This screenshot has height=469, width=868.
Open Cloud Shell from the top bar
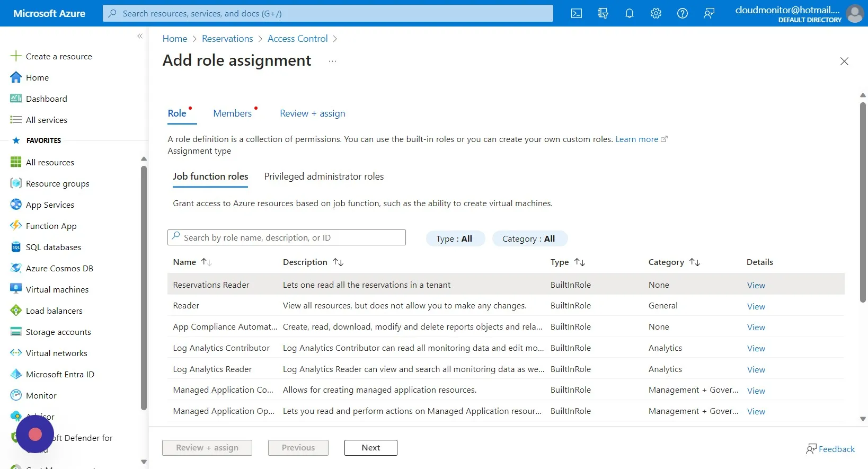[577, 13]
